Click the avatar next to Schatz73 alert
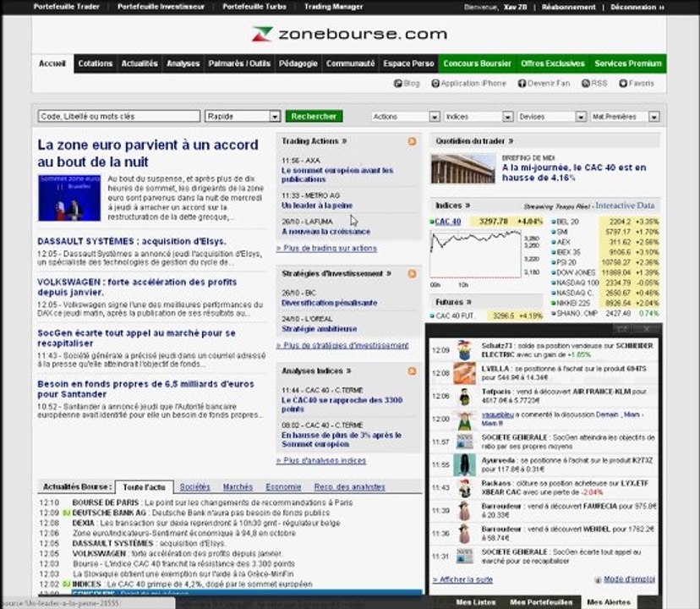Image resolution: width=700 pixels, height=609 pixels. [465, 350]
